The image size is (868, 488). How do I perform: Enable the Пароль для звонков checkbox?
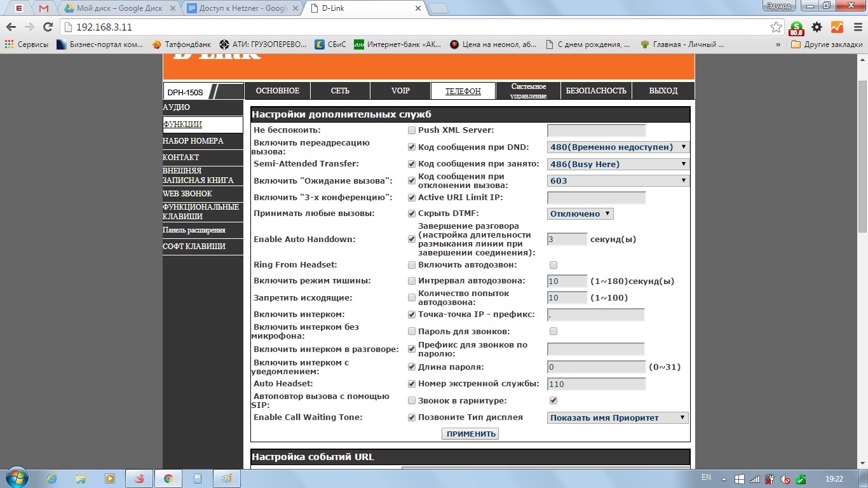pos(553,332)
